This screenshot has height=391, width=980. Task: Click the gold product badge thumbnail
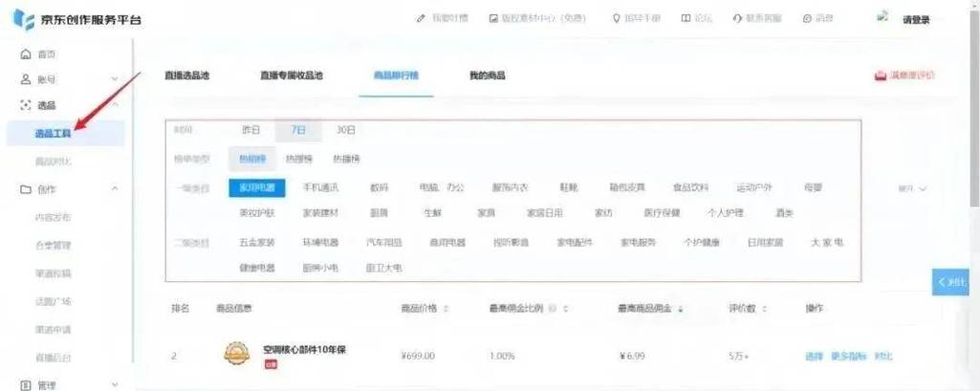[x=237, y=354]
